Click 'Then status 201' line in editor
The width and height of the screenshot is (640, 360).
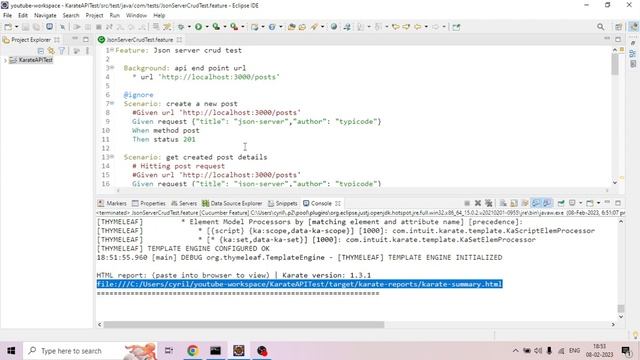click(164, 139)
